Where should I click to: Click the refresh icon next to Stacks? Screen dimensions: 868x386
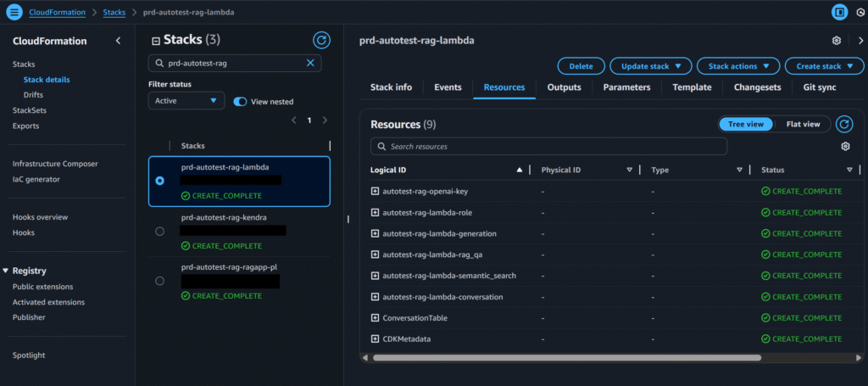pyautogui.click(x=321, y=40)
